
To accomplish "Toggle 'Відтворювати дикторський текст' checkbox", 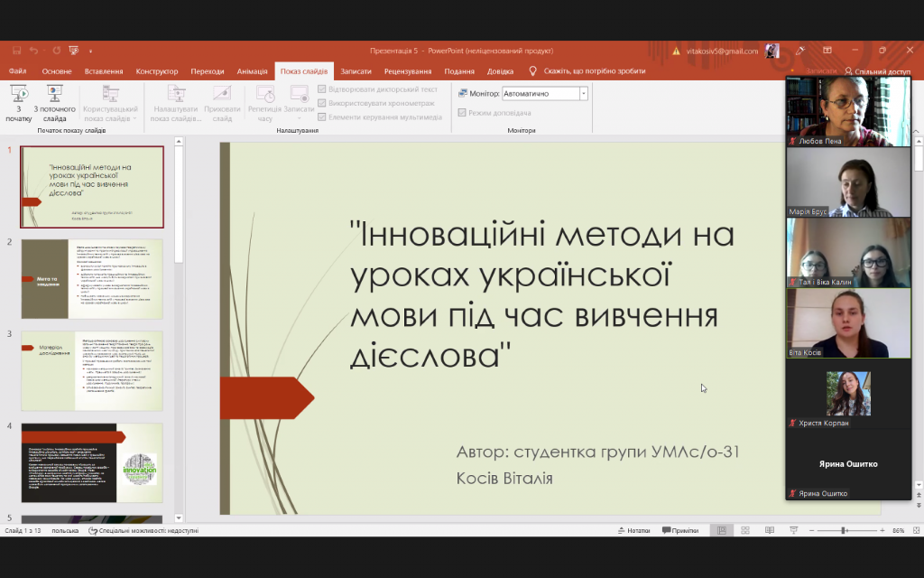I will (x=322, y=89).
